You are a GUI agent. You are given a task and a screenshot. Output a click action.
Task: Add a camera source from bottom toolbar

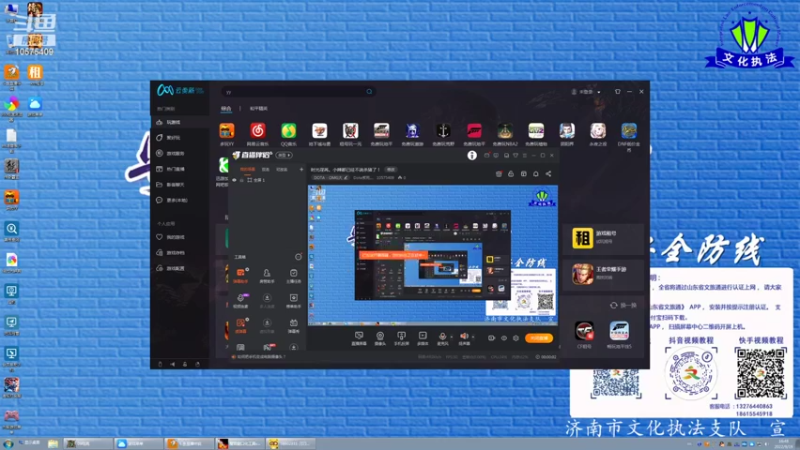coord(380,338)
